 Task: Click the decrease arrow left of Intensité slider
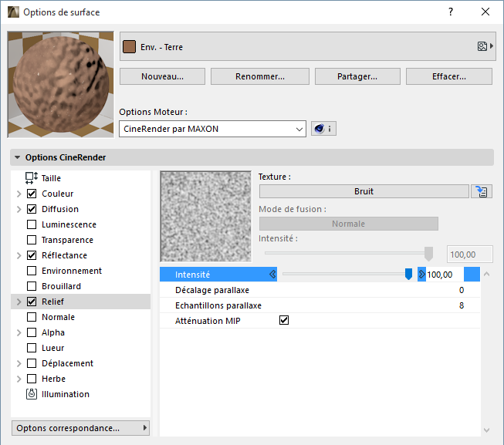coord(272,274)
